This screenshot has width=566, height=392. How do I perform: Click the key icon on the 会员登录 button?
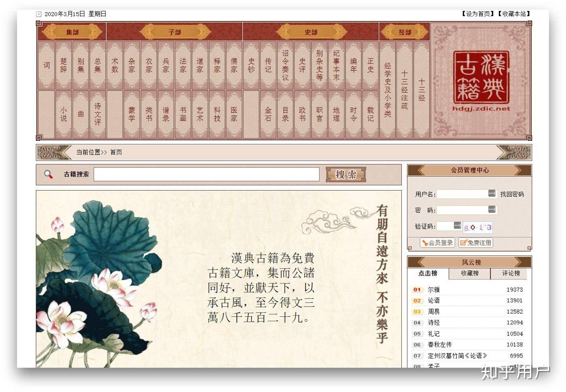click(424, 243)
